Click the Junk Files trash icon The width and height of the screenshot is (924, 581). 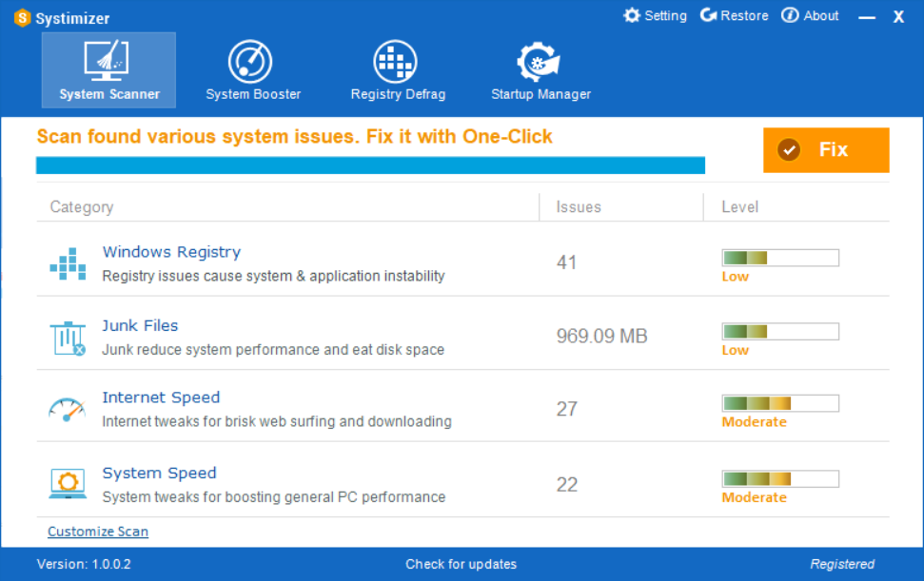[x=68, y=338]
